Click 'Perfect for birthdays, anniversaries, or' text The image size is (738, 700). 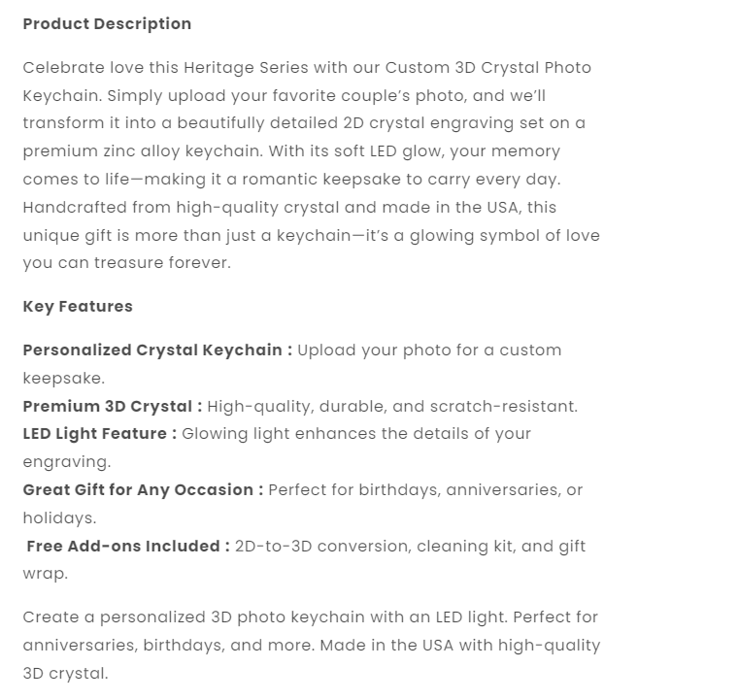tap(425, 490)
